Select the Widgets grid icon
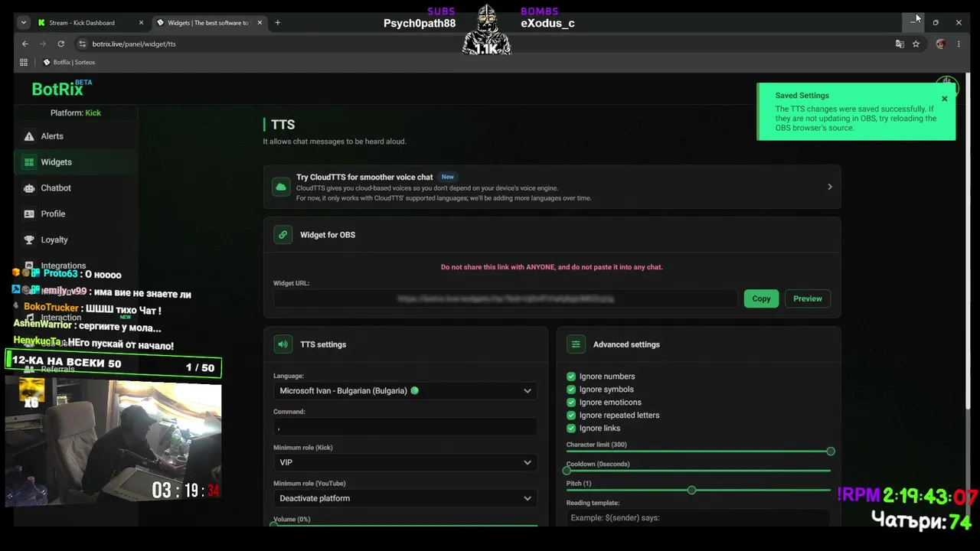The width and height of the screenshot is (980, 551). 29,162
